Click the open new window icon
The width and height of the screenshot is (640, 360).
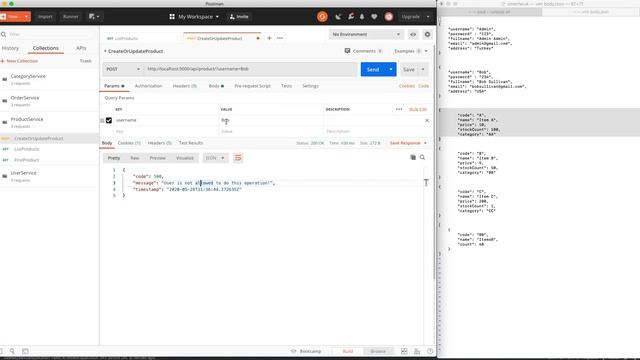[94, 17]
